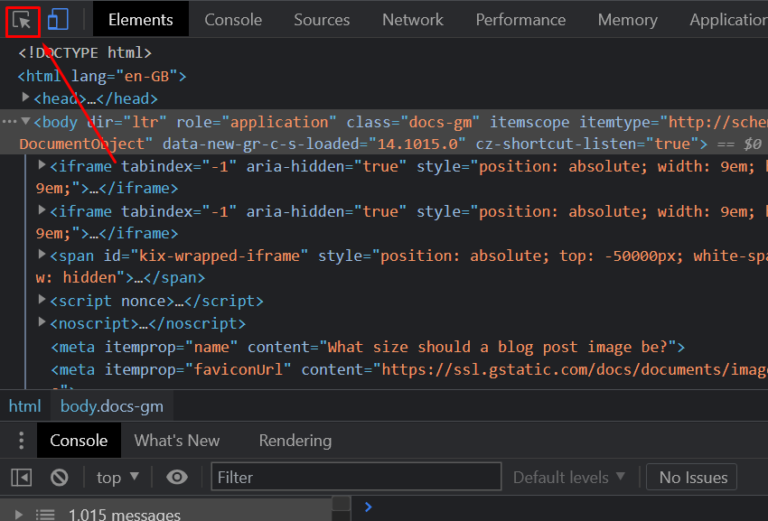Screen dimensions: 768x521
Task: Clear the console with the ban icon
Action: 60,477
